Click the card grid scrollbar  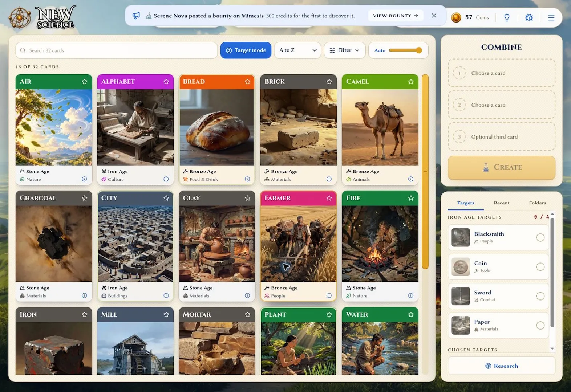(425, 172)
